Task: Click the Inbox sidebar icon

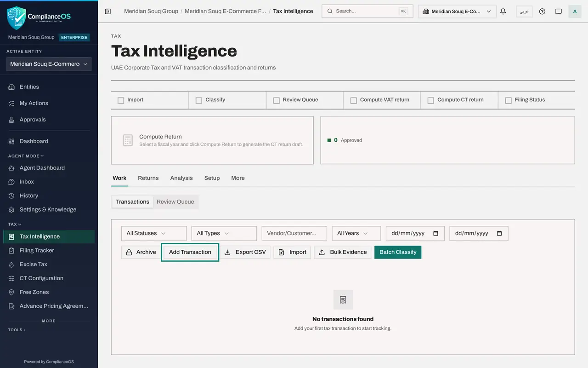Action: point(11,182)
